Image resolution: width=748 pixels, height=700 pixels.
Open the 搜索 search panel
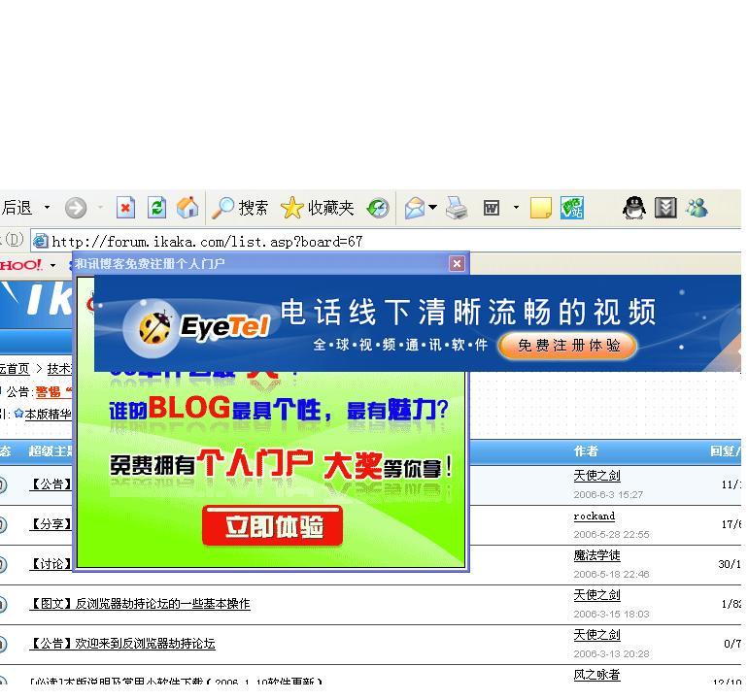[x=240, y=208]
